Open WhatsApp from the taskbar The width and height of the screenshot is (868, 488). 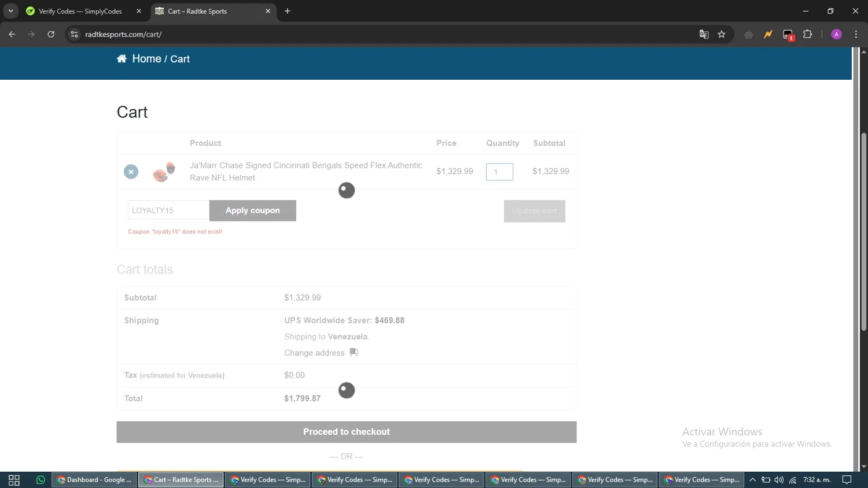click(41, 480)
